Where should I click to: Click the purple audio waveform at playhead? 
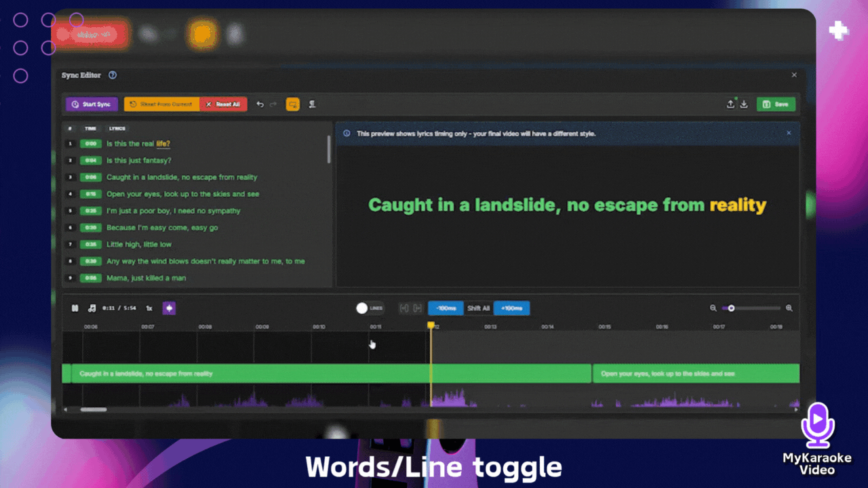[x=448, y=399]
